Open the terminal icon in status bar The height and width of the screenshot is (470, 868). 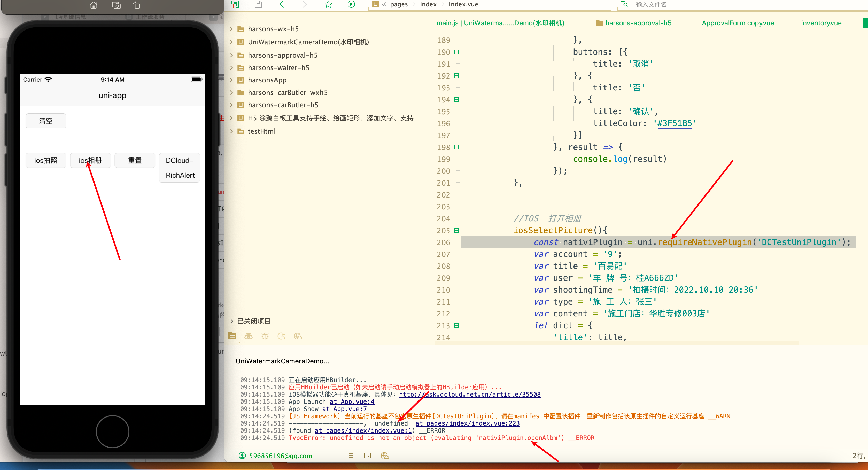click(x=367, y=456)
